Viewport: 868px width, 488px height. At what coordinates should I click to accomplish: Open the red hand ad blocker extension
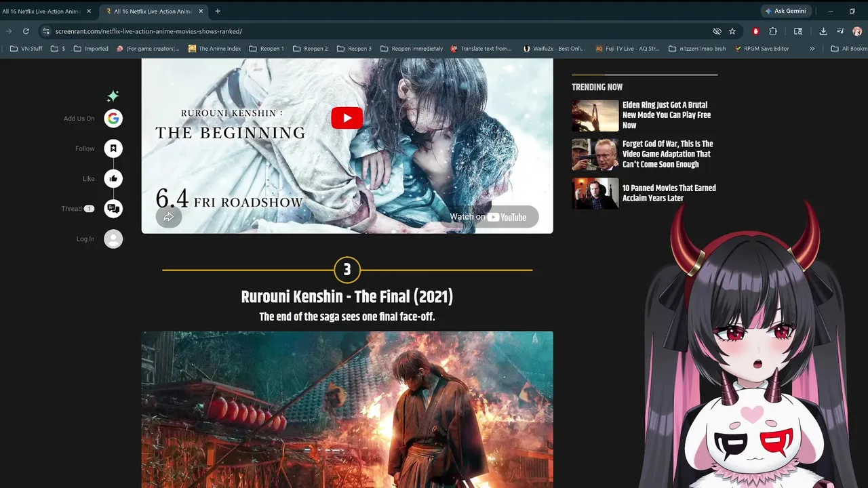coord(755,31)
